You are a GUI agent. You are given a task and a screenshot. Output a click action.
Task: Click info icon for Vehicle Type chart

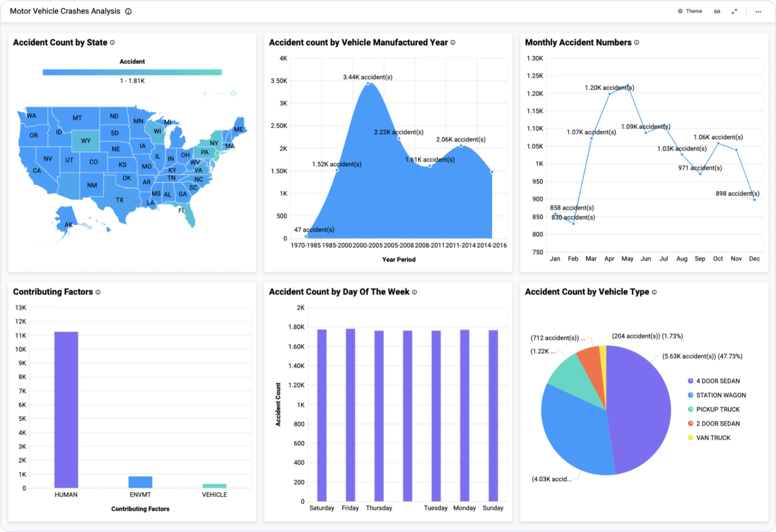654,292
